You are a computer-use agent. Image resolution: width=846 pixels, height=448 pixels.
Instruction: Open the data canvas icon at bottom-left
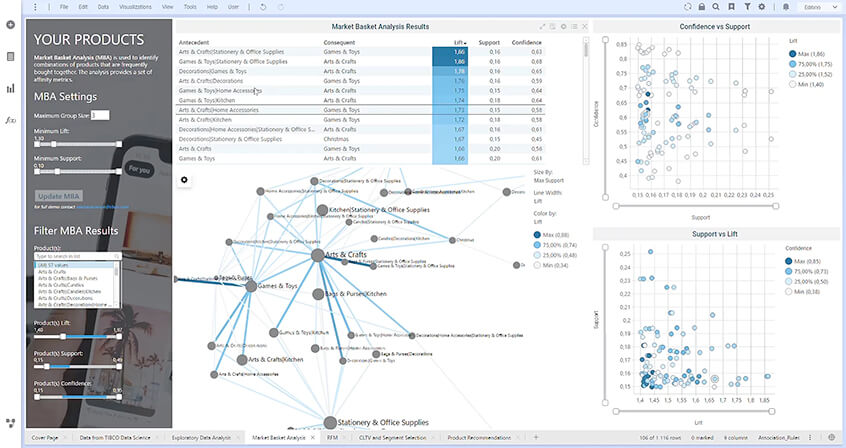pyautogui.click(x=10, y=424)
